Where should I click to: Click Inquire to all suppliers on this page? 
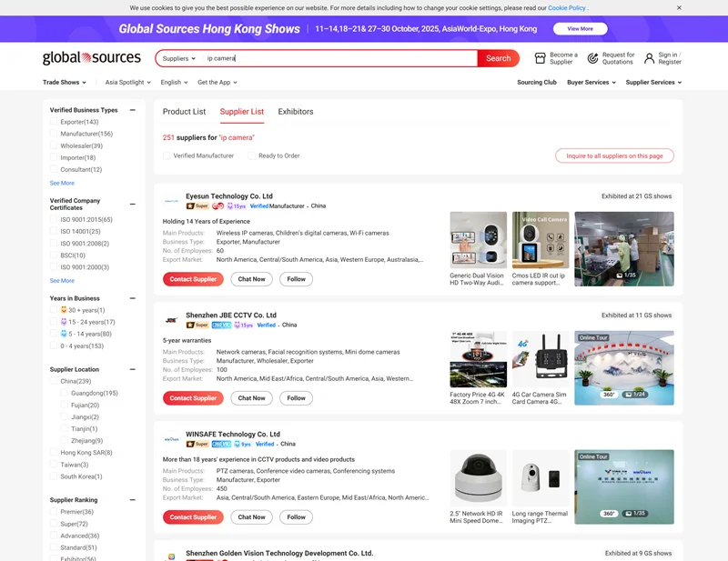[614, 155]
